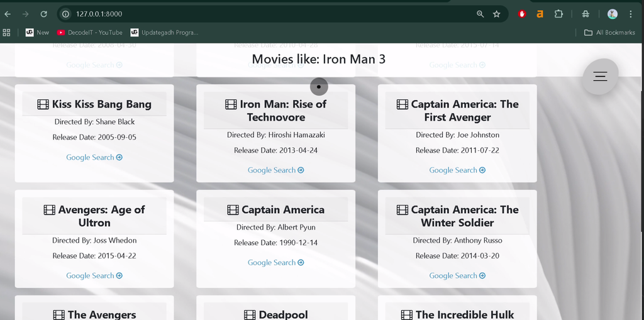
Task: Open the Updategadh Progra... bookmark
Action: tap(164, 33)
